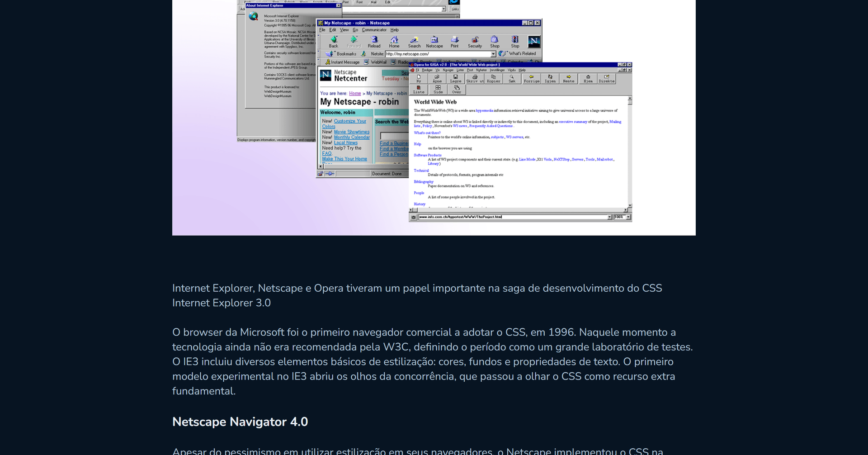The width and height of the screenshot is (868, 455).
Task: Click the Search icon in Netscape toolbar
Action: click(414, 42)
